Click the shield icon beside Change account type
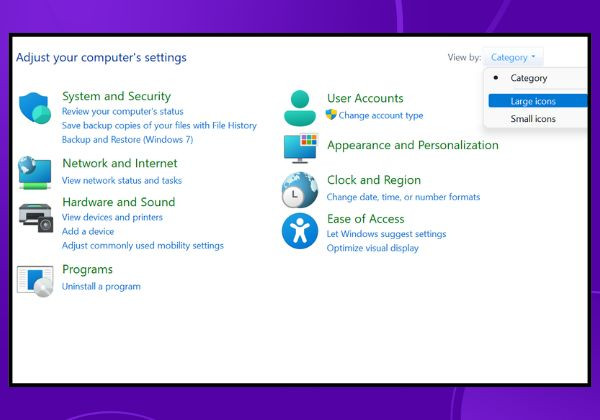The height and width of the screenshot is (420, 600). 331,114
